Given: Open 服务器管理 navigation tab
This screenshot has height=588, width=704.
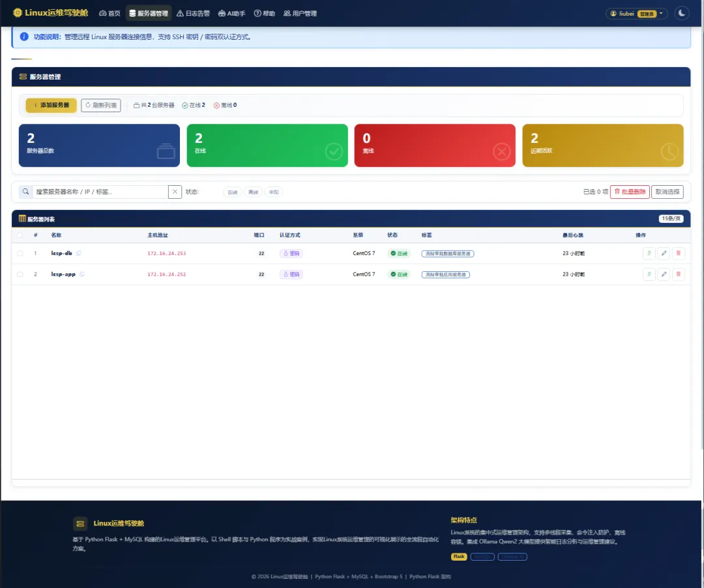Looking at the screenshot, I should pos(149,14).
